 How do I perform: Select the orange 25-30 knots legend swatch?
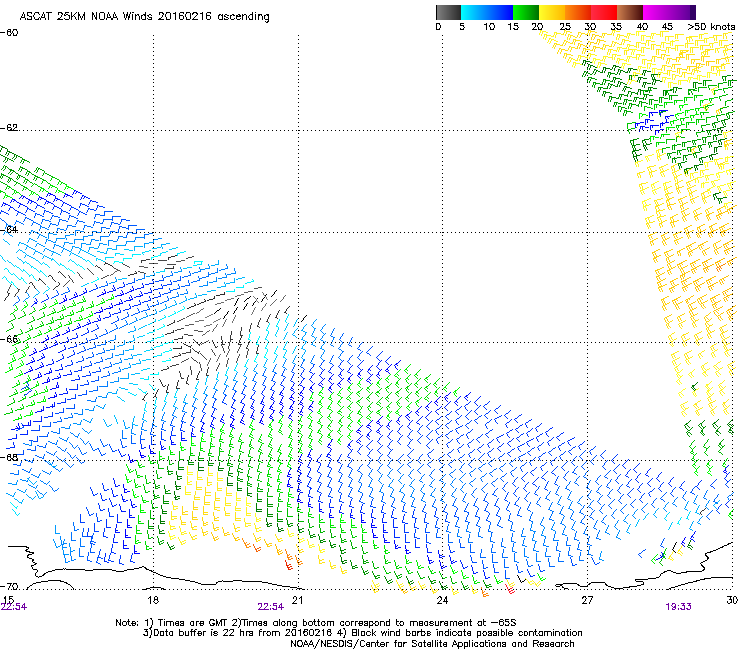pos(578,12)
